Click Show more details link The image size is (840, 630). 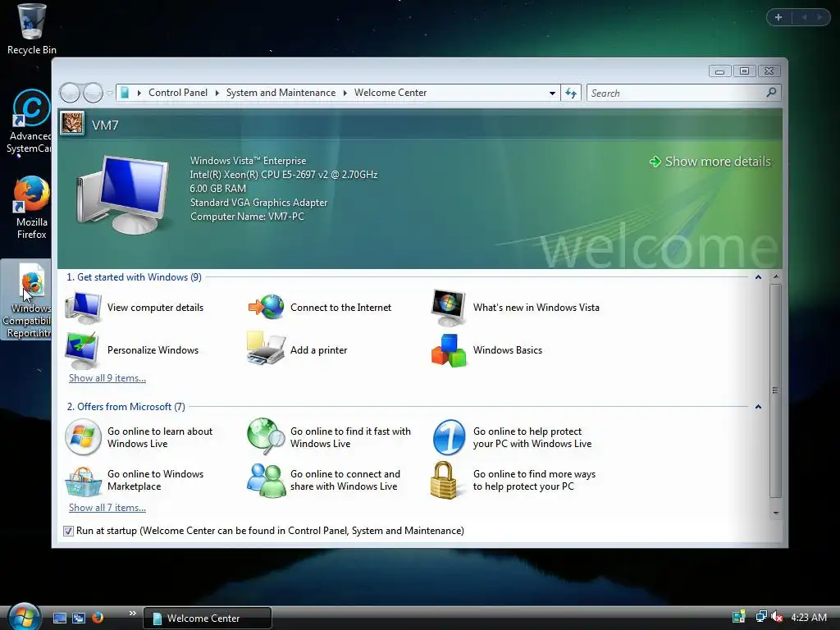(710, 162)
